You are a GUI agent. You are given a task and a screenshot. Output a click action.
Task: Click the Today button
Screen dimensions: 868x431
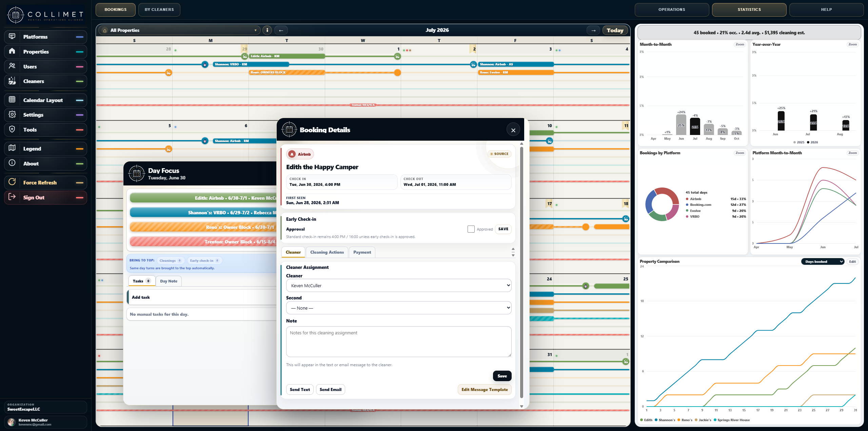point(615,31)
